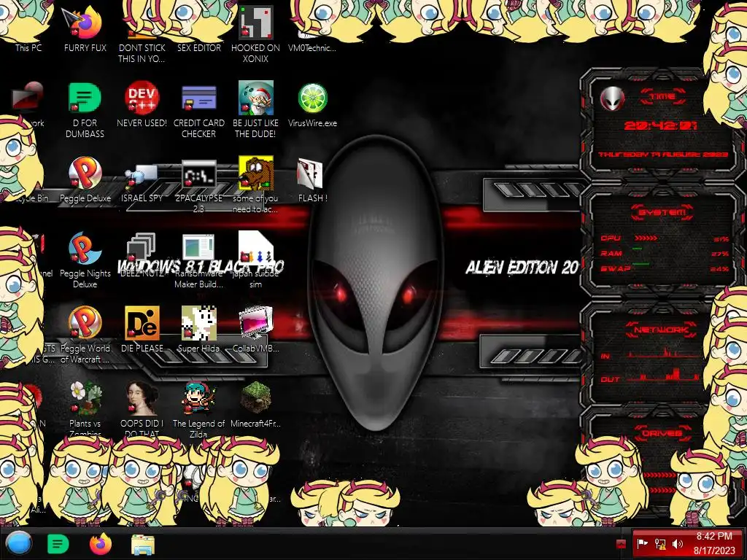Click the NETWORK OUT traffic graph

[x=664, y=376]
